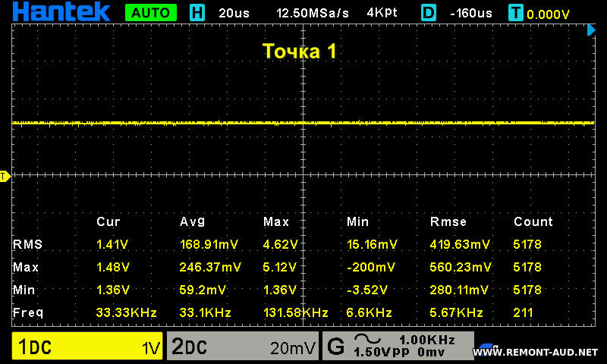Click the 246.37mV average value
This screenshot has height=364, width=607.
point(210,267)
